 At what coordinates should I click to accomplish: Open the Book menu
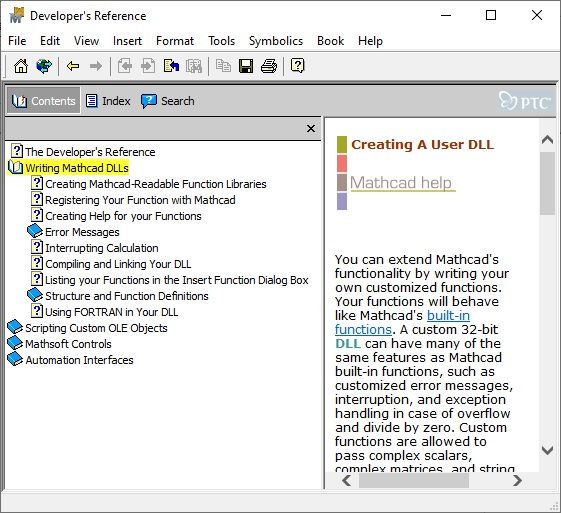pos(331,41)
